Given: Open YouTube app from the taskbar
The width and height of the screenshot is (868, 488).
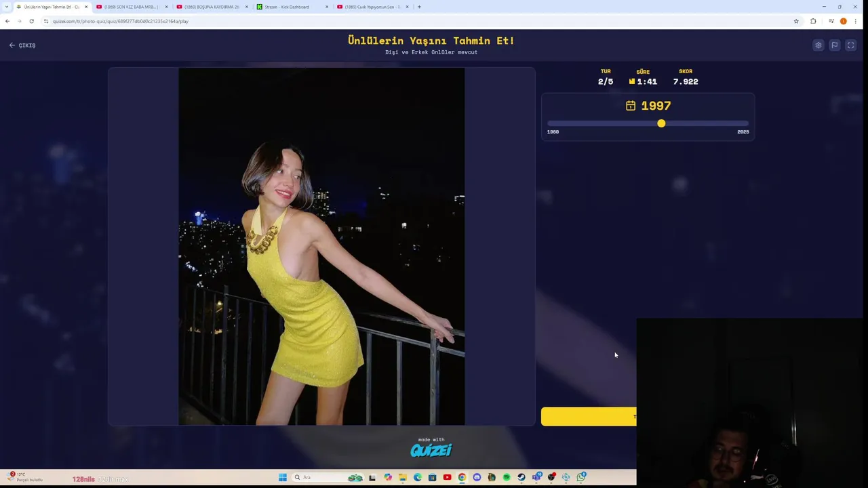Looking at the screenshot, I should (447, 477).
